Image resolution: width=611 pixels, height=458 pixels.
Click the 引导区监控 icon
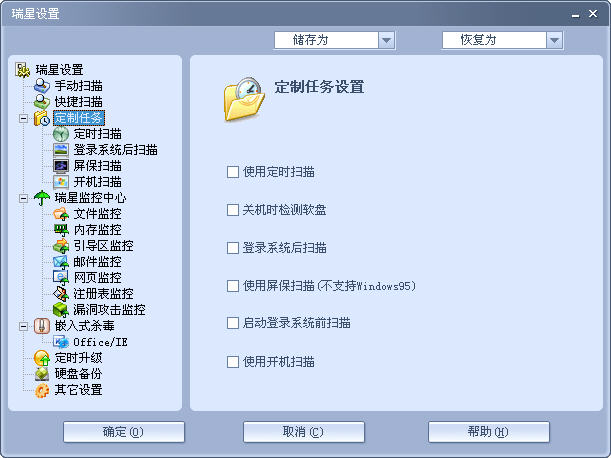pyautogui.click(x=61, y=246)
